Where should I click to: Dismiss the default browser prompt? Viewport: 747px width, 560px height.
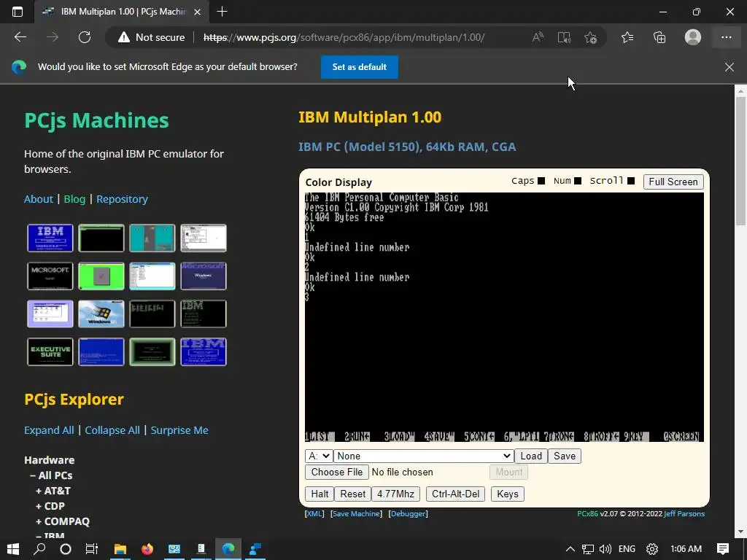729,67
